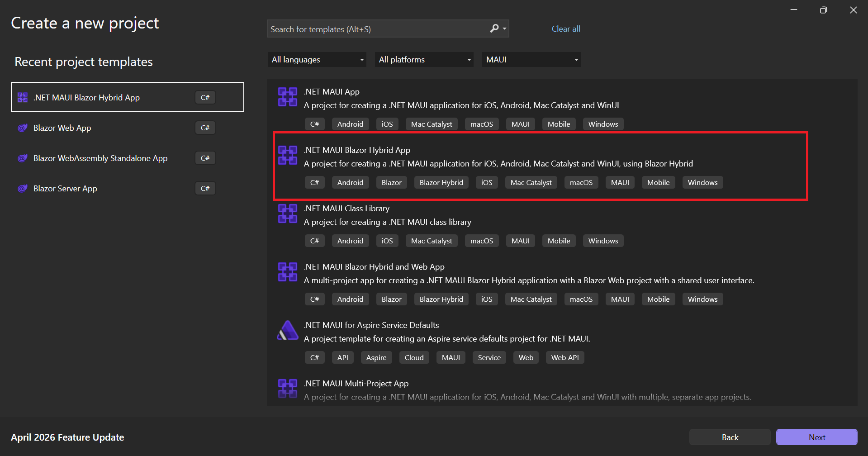The width and height of the screenshot is (868, 456).
Task: Expand the search options dropdown arrow
Action: [x=505, y=28]
